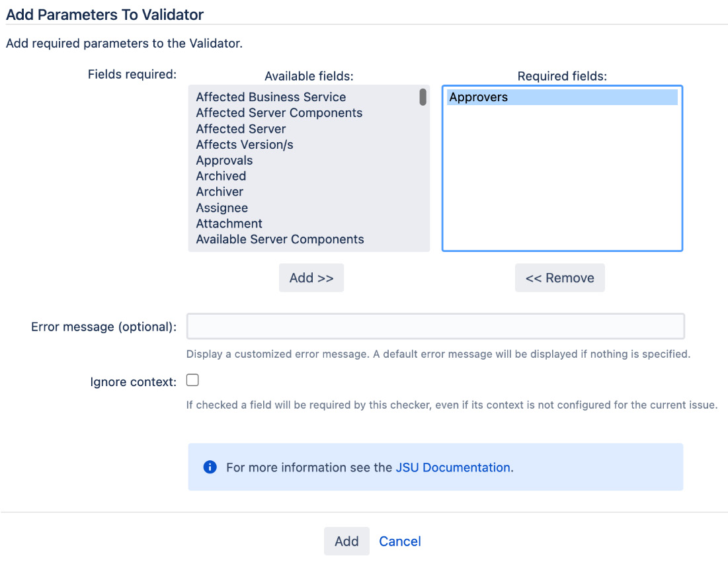Click the Add button at the bottom
Image resolution: width=728 pixels, height=564 pixels.
(346, 541)
